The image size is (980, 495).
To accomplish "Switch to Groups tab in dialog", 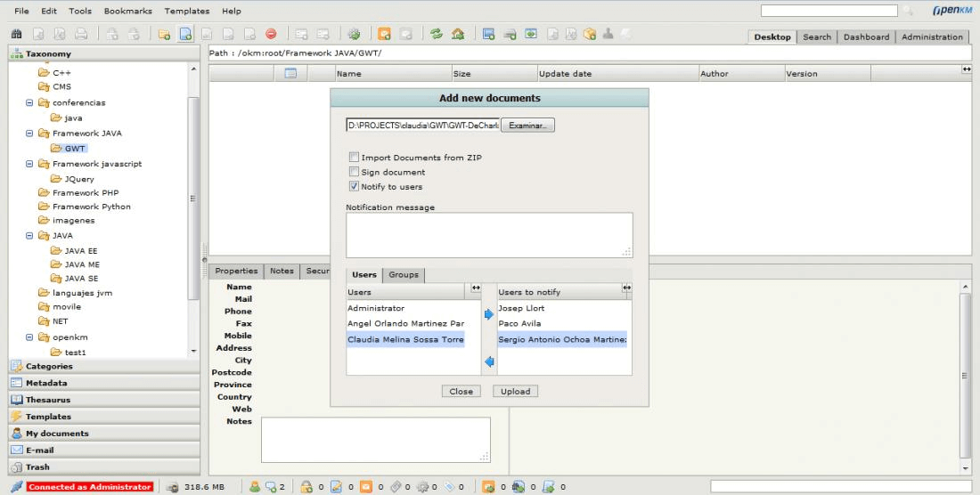I will click(x=404, y=274).
